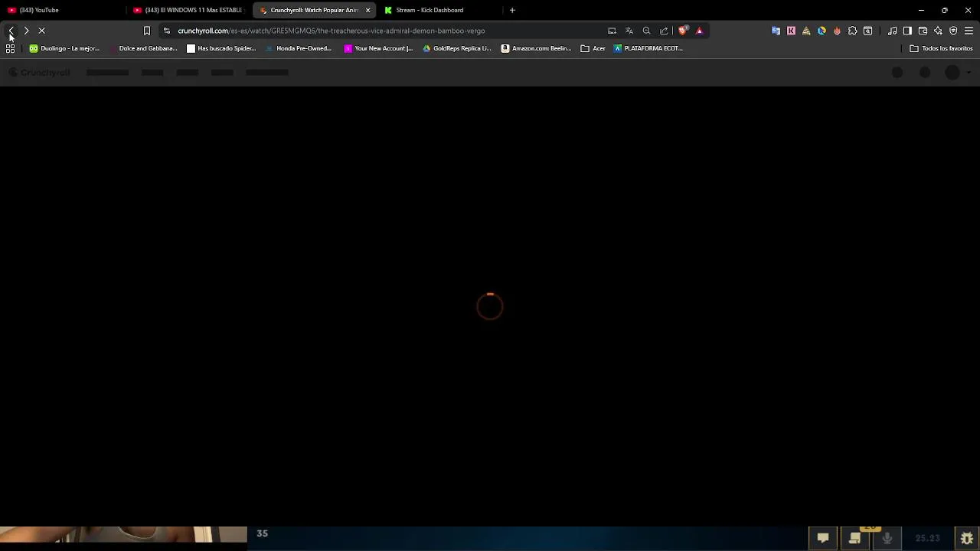Open a new tab with plus button
Image resolution: width=980 pixels, height=551 pixels.
512,10
